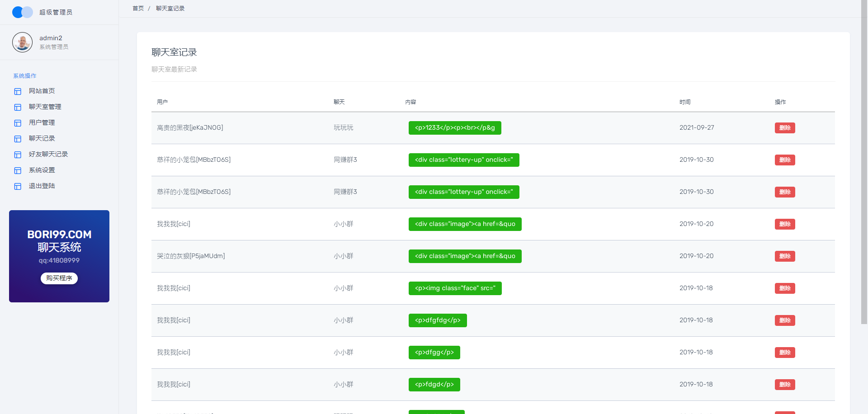Click the image content tag in 我我我[cici] row

pos(465,224)
